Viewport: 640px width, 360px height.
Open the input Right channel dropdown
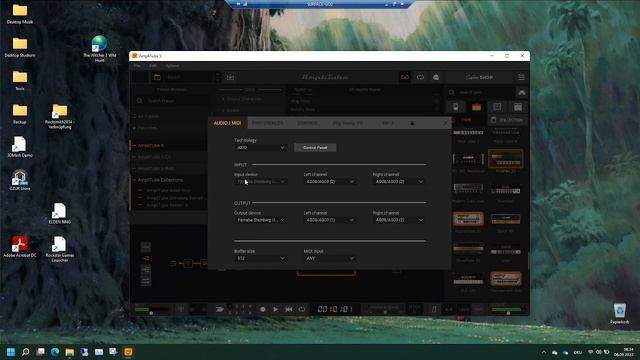pos(398,182)
